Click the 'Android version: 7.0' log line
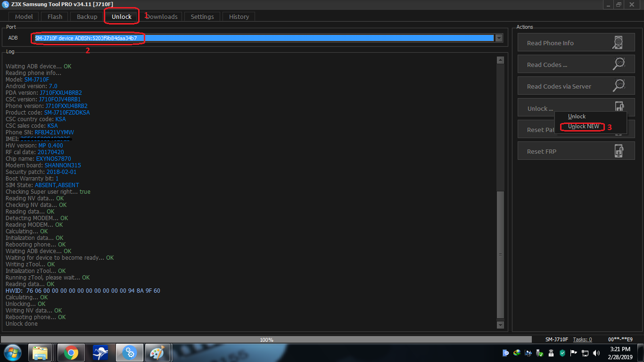 (32, 86)
